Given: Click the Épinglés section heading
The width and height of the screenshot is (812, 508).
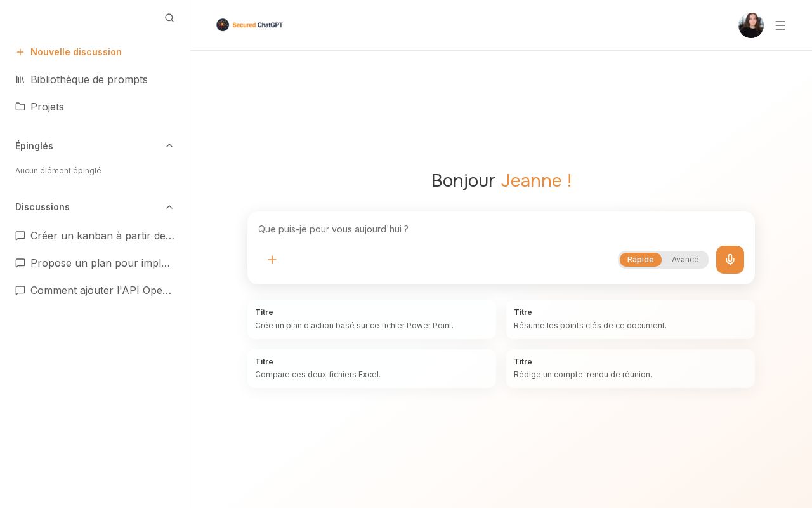Looking at the screenshot, I should click(x=34, y=146).
